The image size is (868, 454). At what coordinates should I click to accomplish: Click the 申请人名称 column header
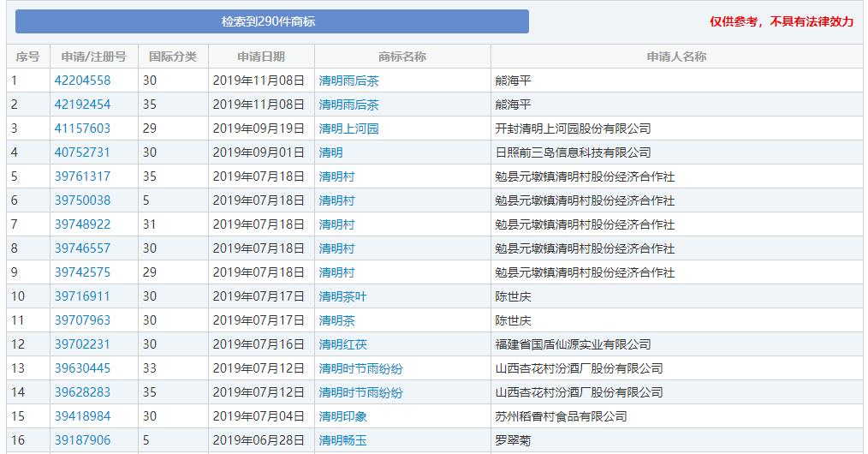point(676,57)
